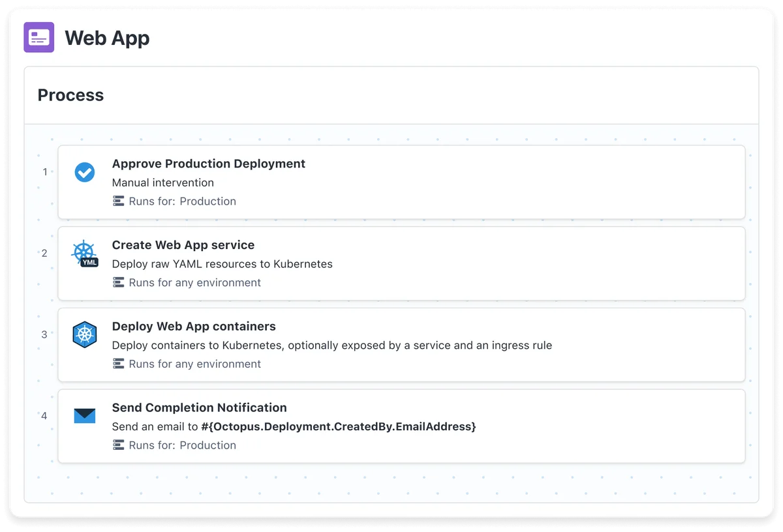The width and height of the screenshot is (783, 532).
Task: Open the Approve Production Deployment step
Action: [401, 182]
